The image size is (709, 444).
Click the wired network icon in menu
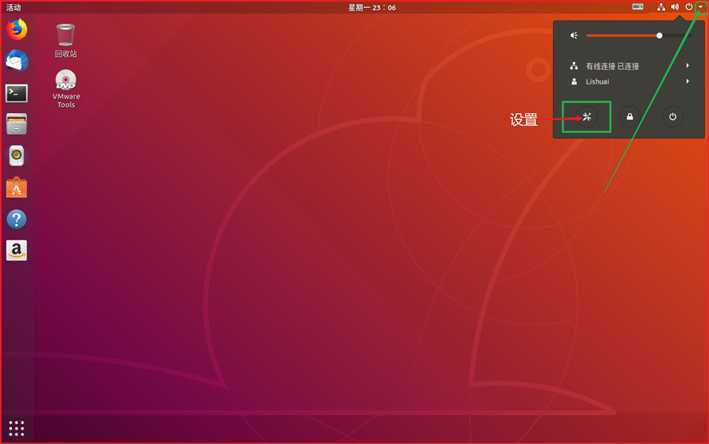point(574,66)
